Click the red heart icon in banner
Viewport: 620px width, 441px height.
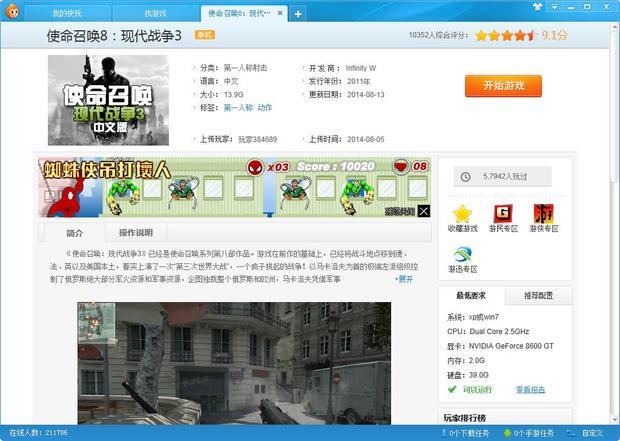tap(401, 166)
